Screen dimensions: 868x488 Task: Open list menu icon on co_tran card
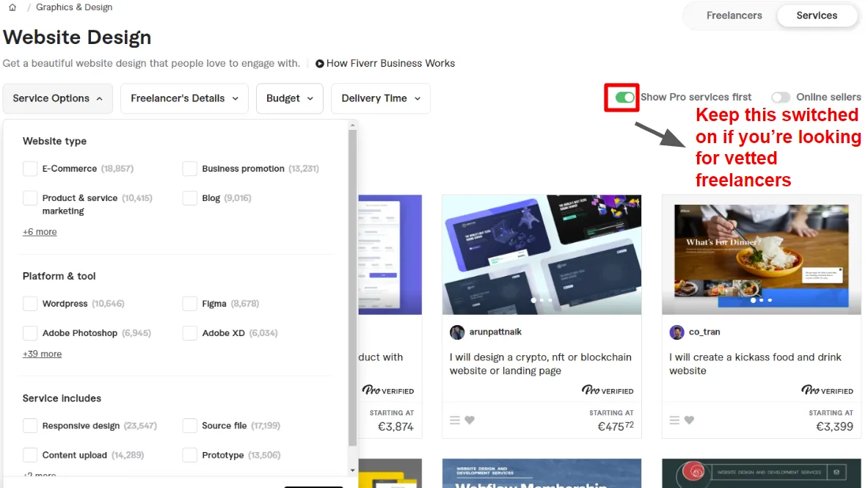(x=674, y=420)
